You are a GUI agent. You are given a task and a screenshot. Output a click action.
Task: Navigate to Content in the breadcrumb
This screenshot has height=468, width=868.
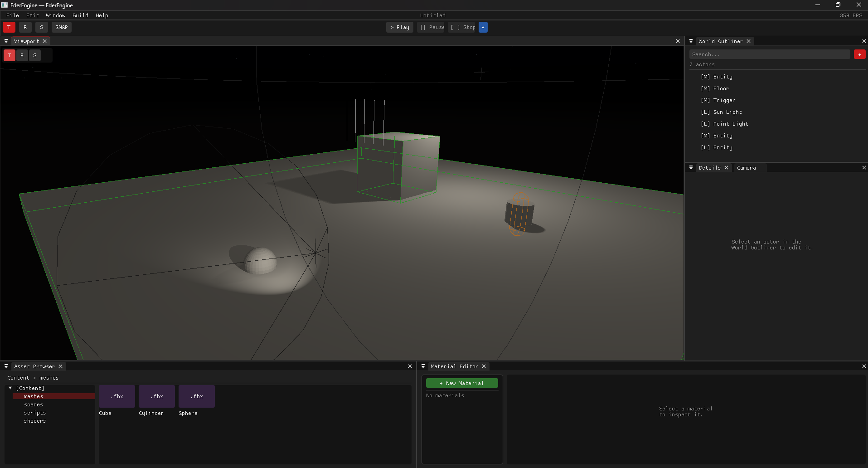[18, 378]
